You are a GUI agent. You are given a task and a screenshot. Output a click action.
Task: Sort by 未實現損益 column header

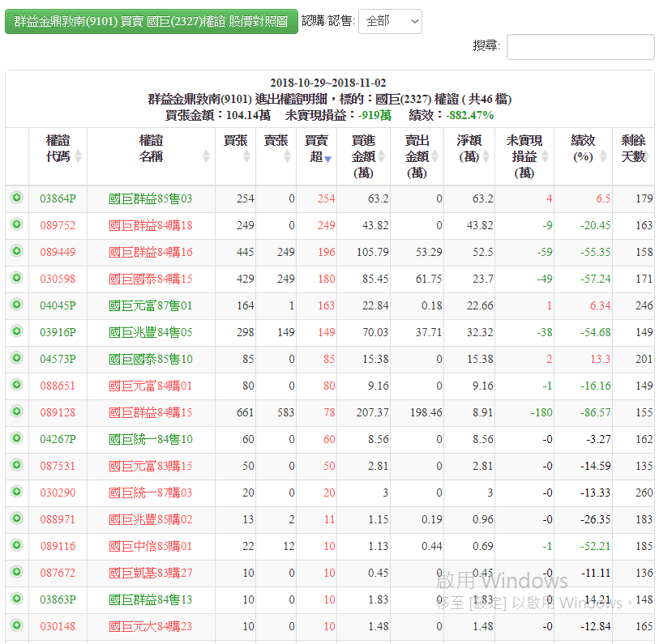(x=524, y=156)
